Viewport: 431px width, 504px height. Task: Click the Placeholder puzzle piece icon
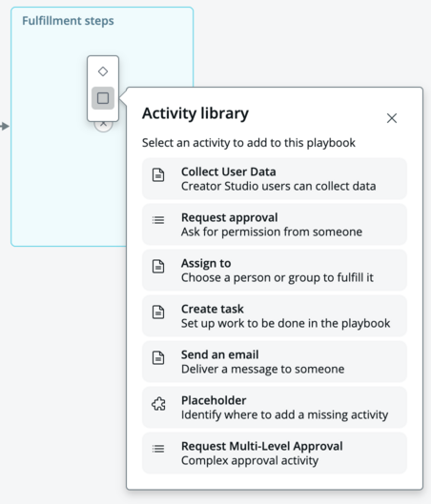tap(158, 404)
